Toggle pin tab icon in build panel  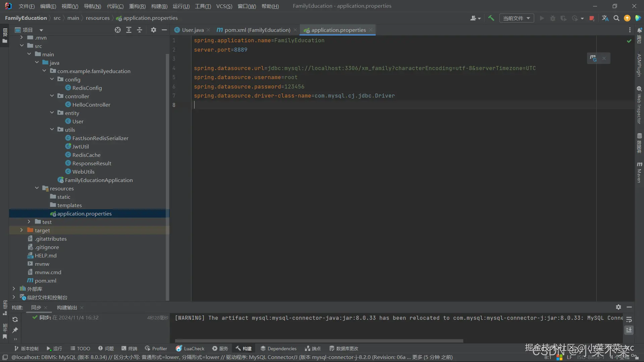coord(15,330)
